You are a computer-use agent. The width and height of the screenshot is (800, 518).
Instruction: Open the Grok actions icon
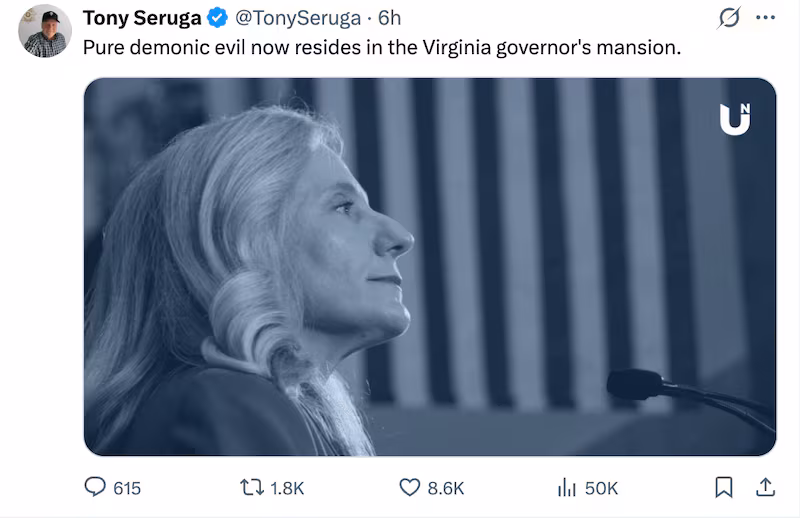tap(729, 19)
